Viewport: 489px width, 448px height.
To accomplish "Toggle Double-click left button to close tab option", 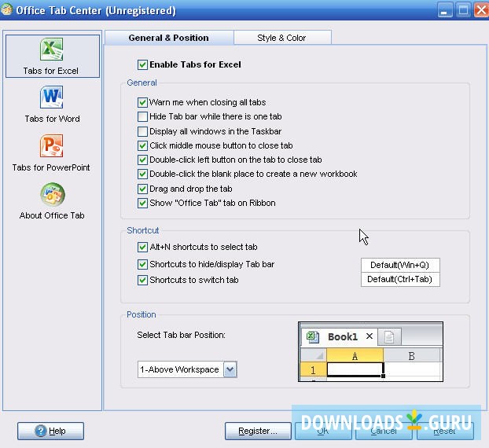I will click(x=142, y=160).
